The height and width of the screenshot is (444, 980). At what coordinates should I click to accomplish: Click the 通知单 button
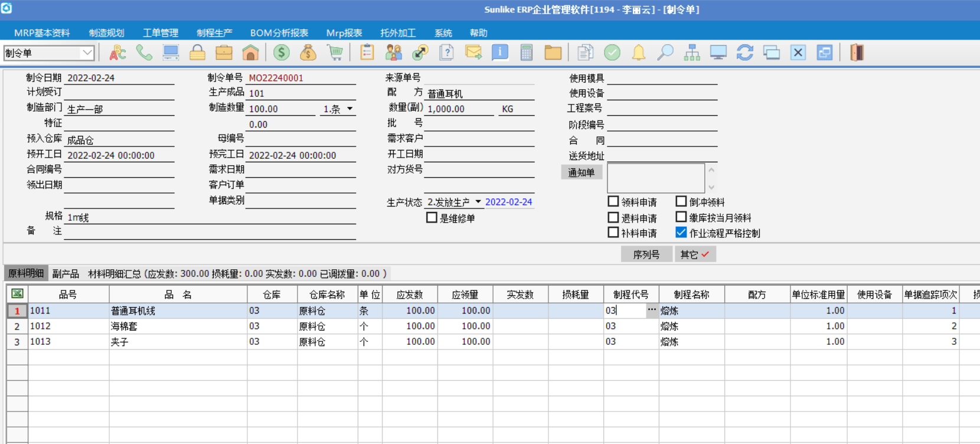582,172
